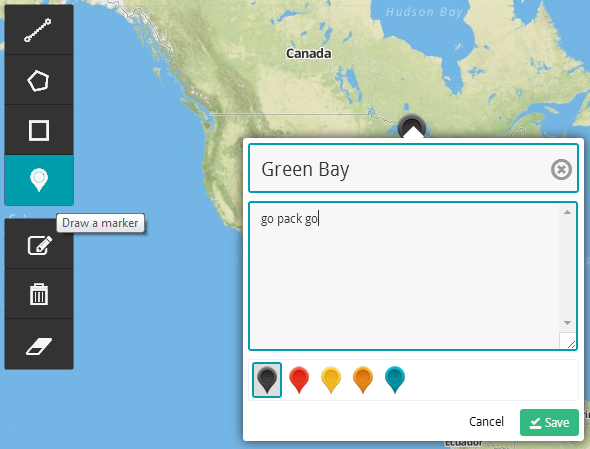Open the edit layers tool
The width and height of the screenshot is (590, 449).
pyautogui.click(x=39, y=244)
